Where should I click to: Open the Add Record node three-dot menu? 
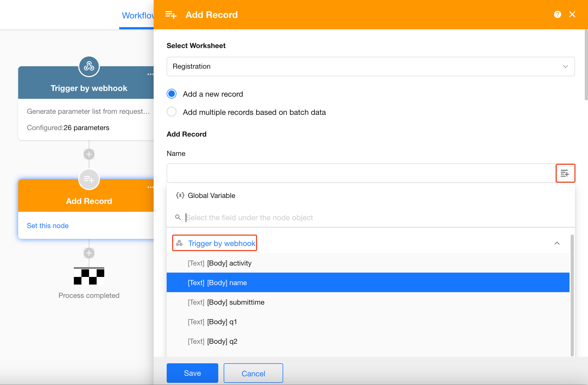tap(150, 187)
